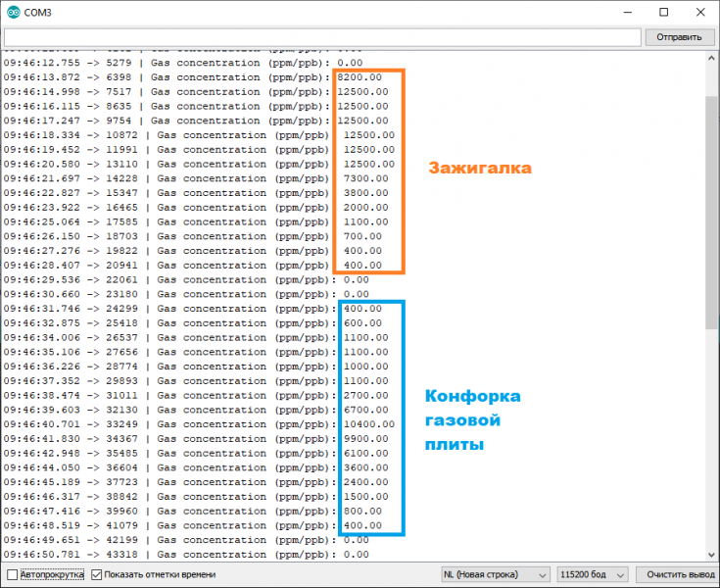Click the scrollbar track below the thumb

711,441
